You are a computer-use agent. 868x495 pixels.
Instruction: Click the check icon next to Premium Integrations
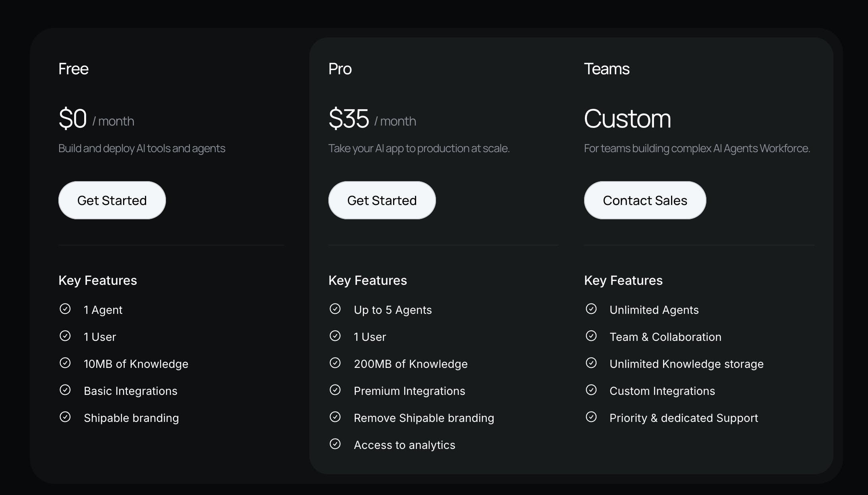pos(335,390)
